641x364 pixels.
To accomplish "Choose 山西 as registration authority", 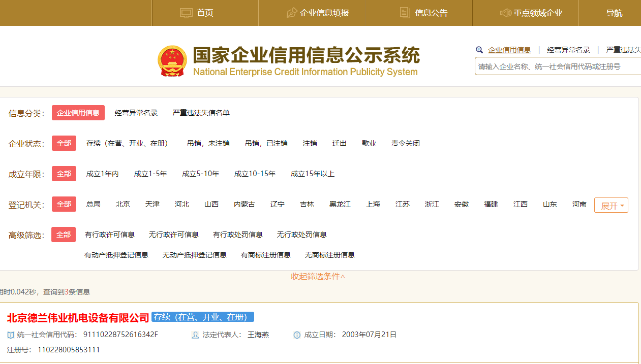I will [211, 204].
